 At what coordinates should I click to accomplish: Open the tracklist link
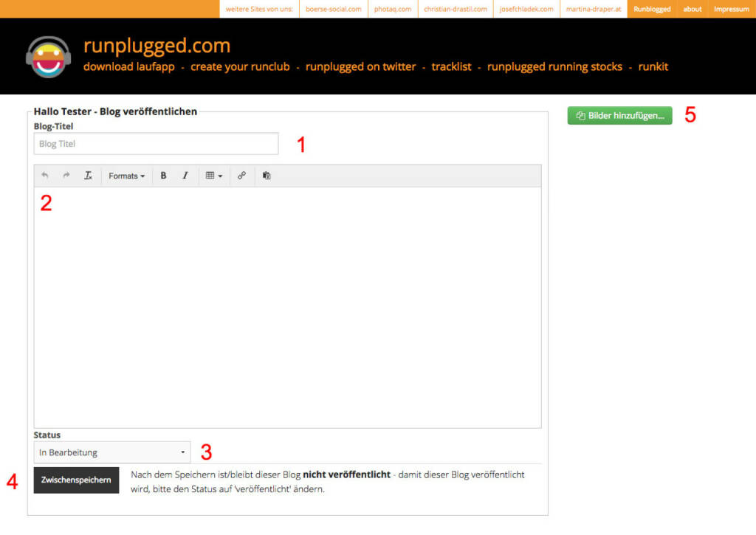click(451, 66)
